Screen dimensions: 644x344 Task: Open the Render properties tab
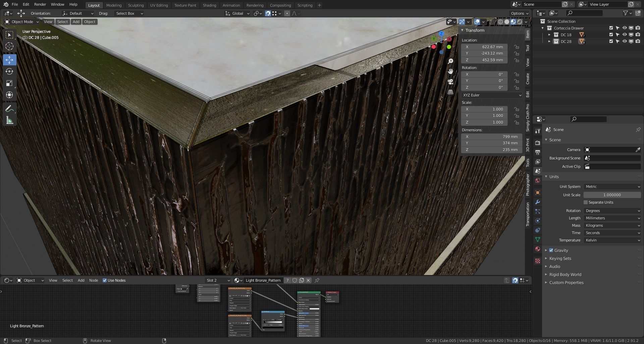coord(538,143)
